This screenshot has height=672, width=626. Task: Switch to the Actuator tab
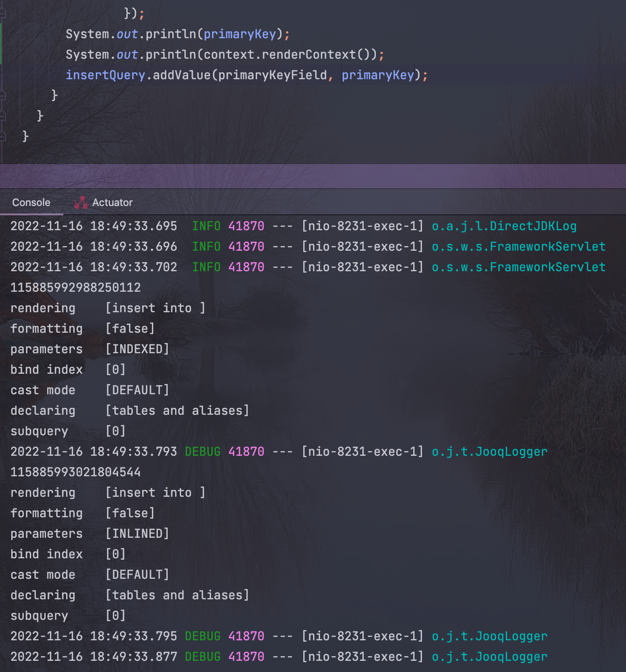point(112,202)
